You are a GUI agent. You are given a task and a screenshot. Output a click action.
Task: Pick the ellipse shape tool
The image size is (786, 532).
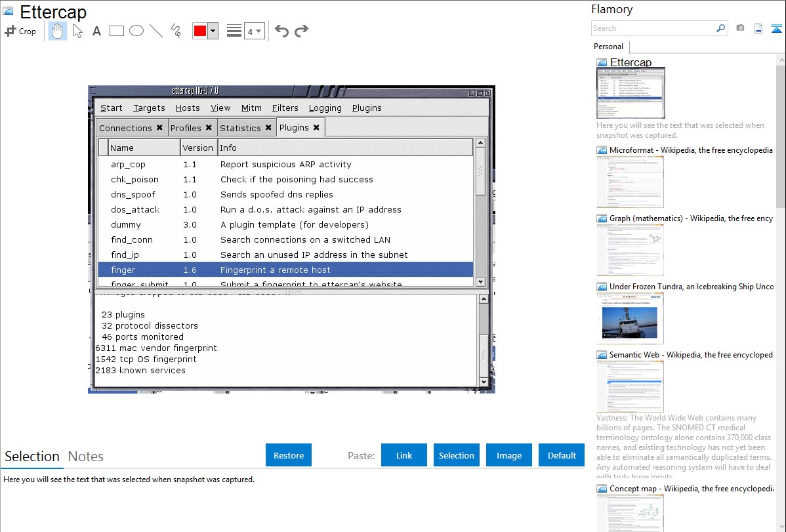pyautogui.click(x=136, y=31)
